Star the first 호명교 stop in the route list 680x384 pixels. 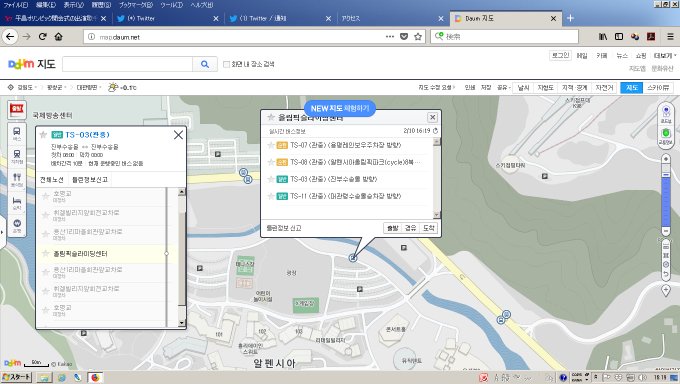point(45,196)
